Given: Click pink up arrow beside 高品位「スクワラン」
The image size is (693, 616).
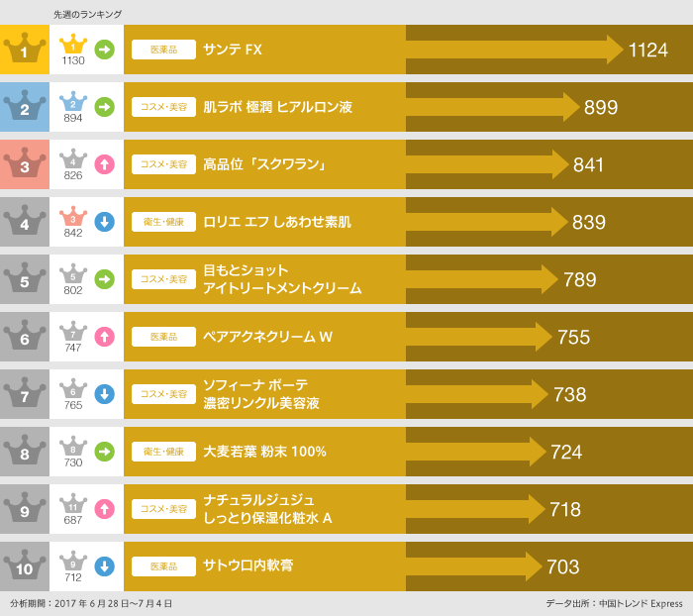Looking at the screenshot, I should (x=104, y=164).
